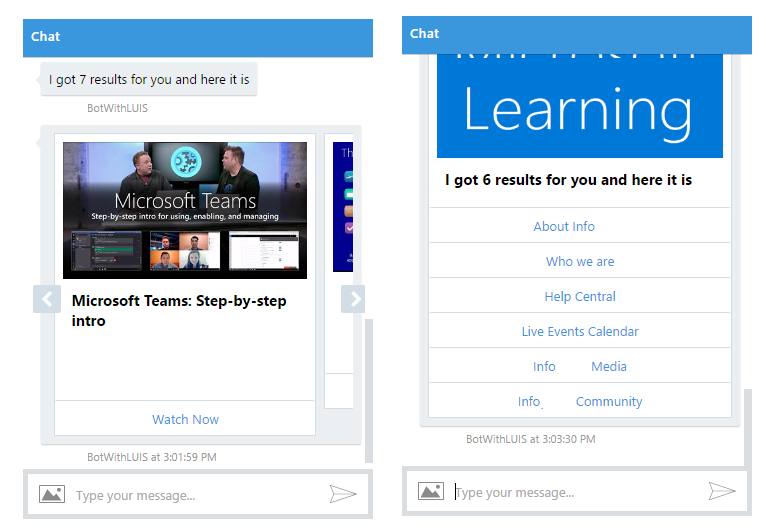The height and width of the screenshot is (532, 767).
Task: Click the right window Chat header
Action: point(577,35)
